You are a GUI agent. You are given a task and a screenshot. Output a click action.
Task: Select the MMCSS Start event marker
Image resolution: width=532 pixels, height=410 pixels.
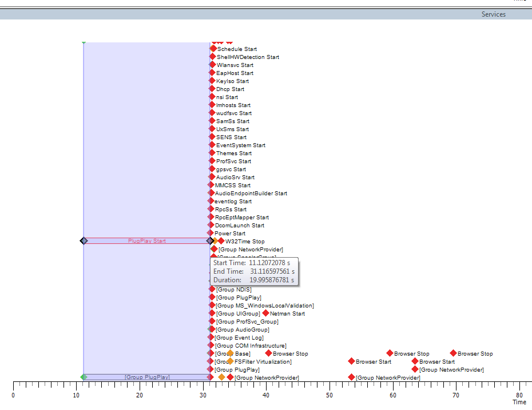click(x=211, y=185)
